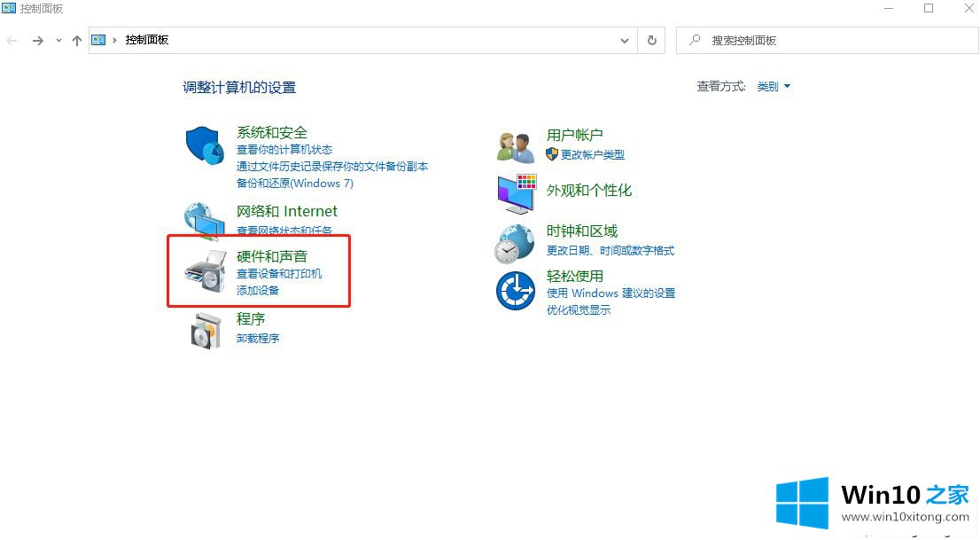Click the Control Panel icon in address bar

tap(98, 40)
